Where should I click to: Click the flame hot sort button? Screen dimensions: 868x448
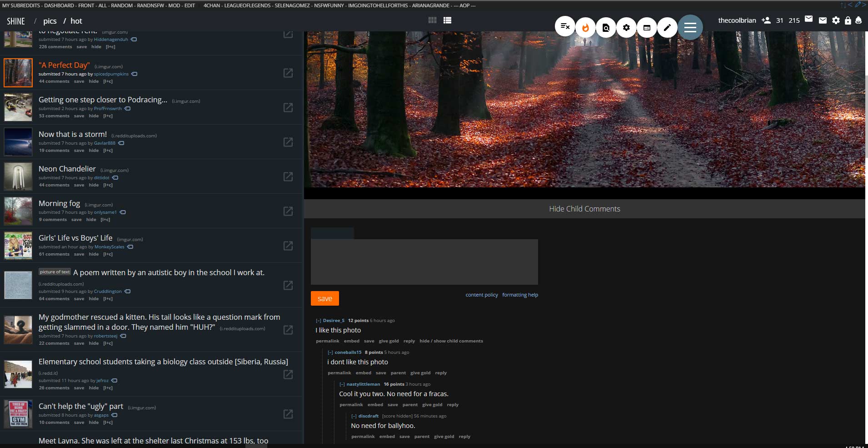585,27
